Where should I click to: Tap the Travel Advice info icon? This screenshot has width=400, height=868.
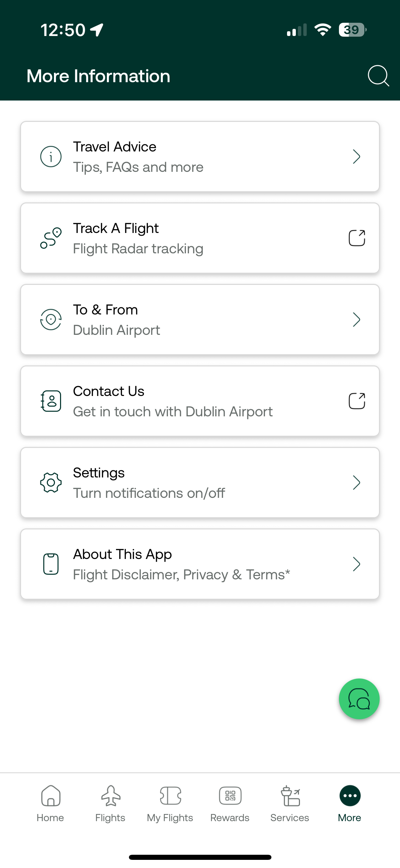click(x=51, y=157)
